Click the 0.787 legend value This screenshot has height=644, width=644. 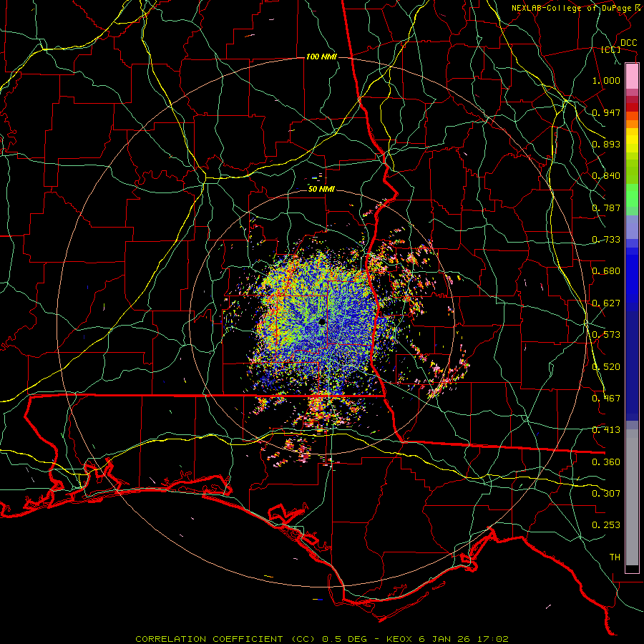click(606, 208)
